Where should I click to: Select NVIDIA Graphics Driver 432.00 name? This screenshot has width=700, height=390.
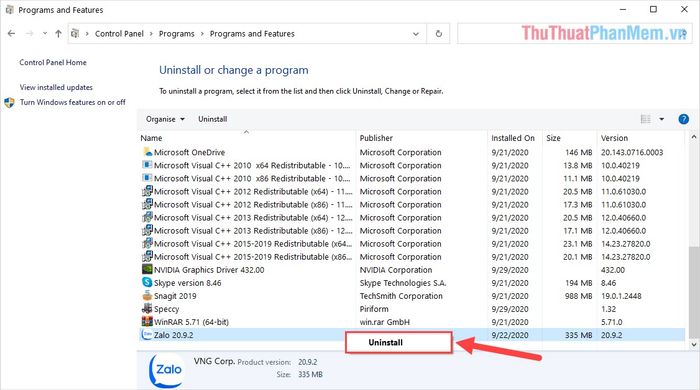[x=209, y=270]
